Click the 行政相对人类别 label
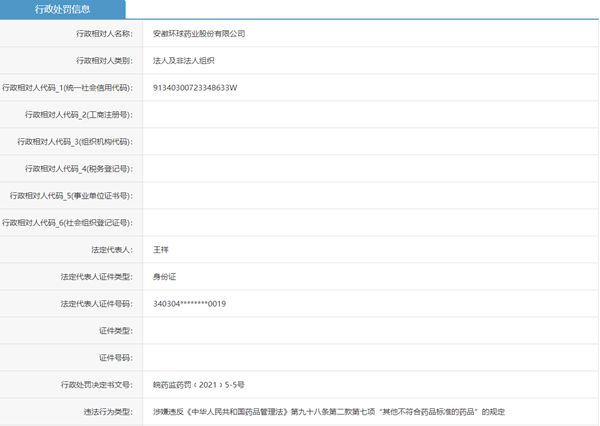The width and height of the screenshot is (600, 426). click(105, 60)
